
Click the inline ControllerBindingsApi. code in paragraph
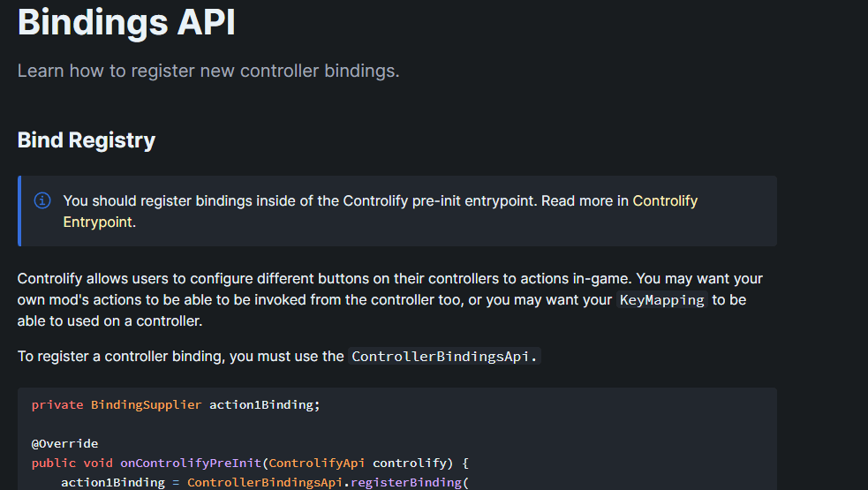click(x=444, y=357)
